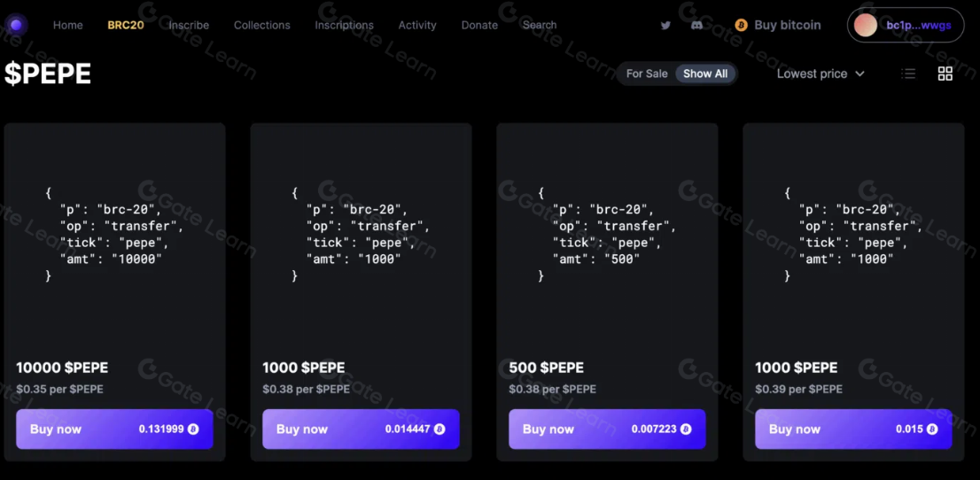This screenshot has width=980, height=480.
Task: Open the Activity page
Action: coord(417,25)
